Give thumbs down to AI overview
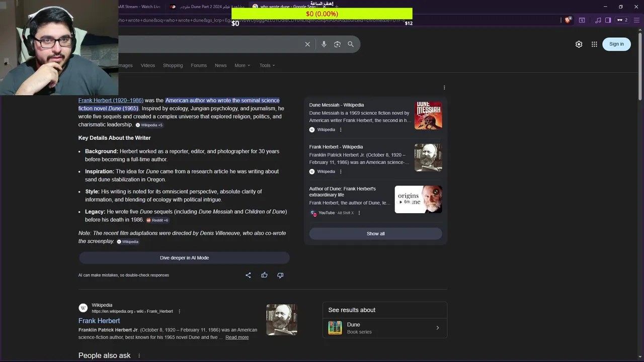The height and width of the screenshot is (362, 644). [280, 275]
